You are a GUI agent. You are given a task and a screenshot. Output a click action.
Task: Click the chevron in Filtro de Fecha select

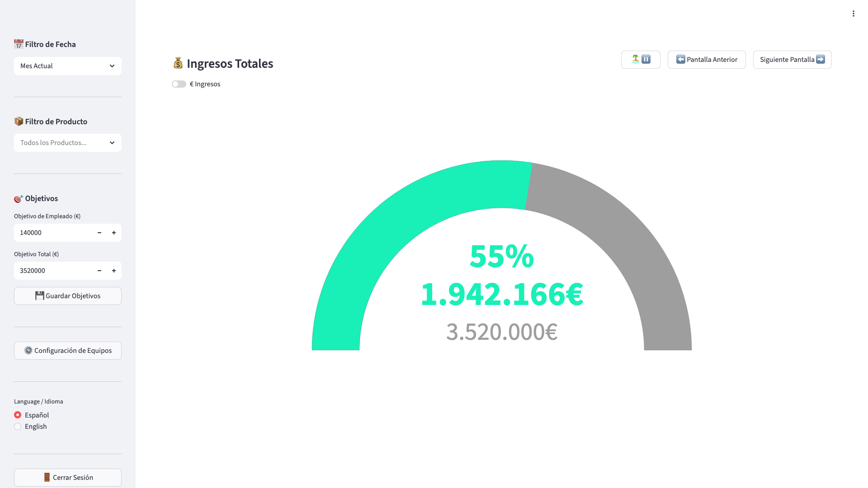(x=112, y=66)
